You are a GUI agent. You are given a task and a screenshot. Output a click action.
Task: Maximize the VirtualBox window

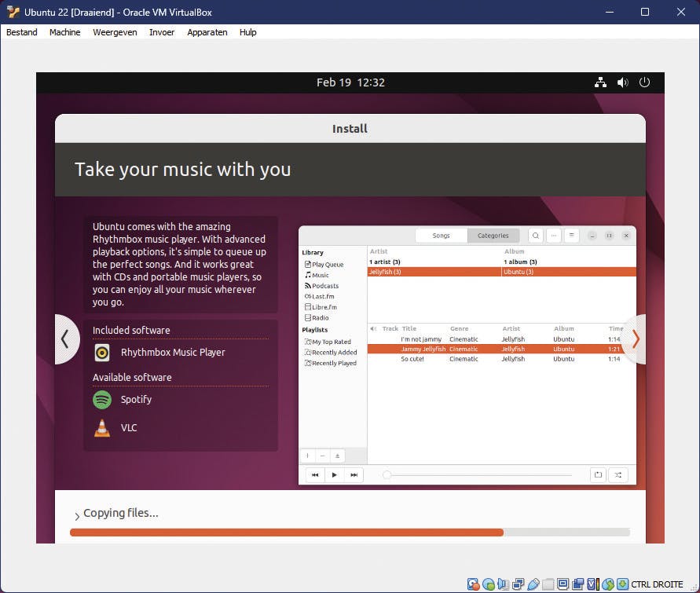[x=645, y=12]
